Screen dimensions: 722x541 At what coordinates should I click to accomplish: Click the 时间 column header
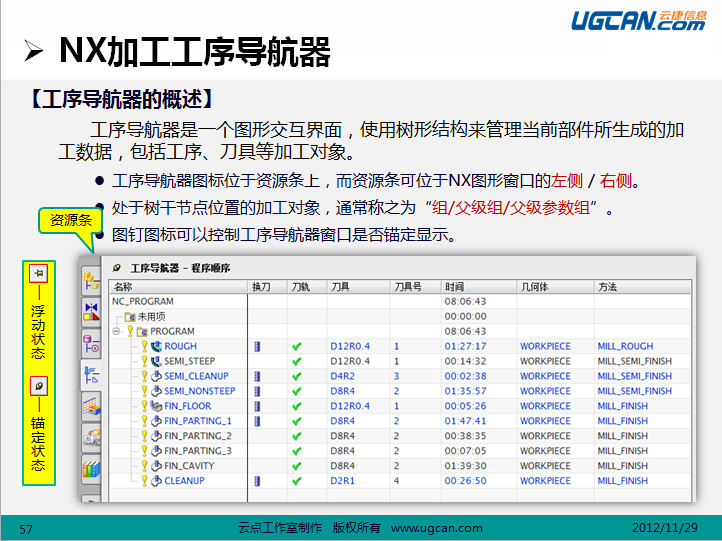tap(455, 287)
